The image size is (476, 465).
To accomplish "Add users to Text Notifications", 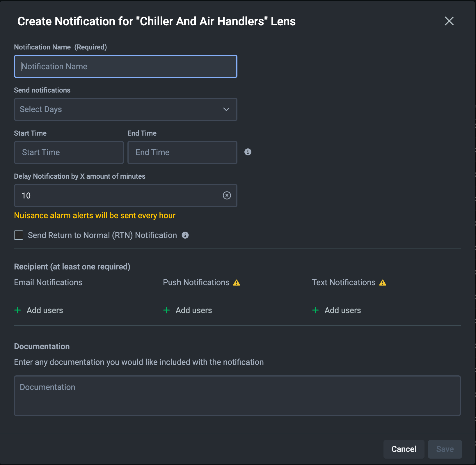I will point(342,310).
